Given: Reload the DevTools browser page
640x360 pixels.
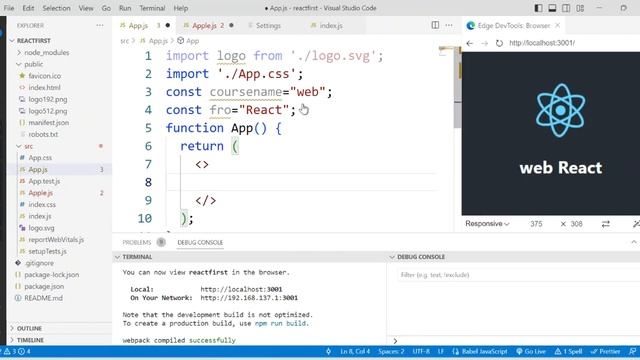Looking at the screenshot, I should [499, 43].
